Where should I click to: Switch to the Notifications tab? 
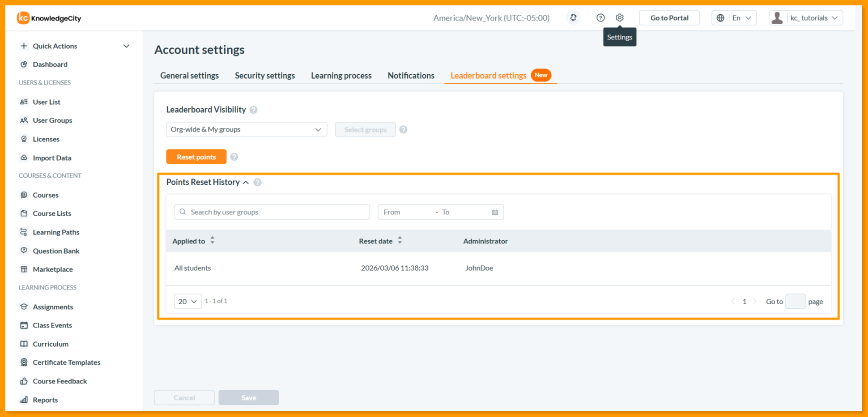pyautogui.click(x=411, y=76)
